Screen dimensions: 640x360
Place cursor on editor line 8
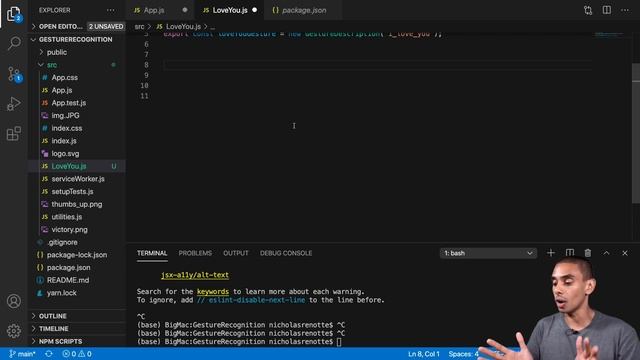tap(378, 65)
